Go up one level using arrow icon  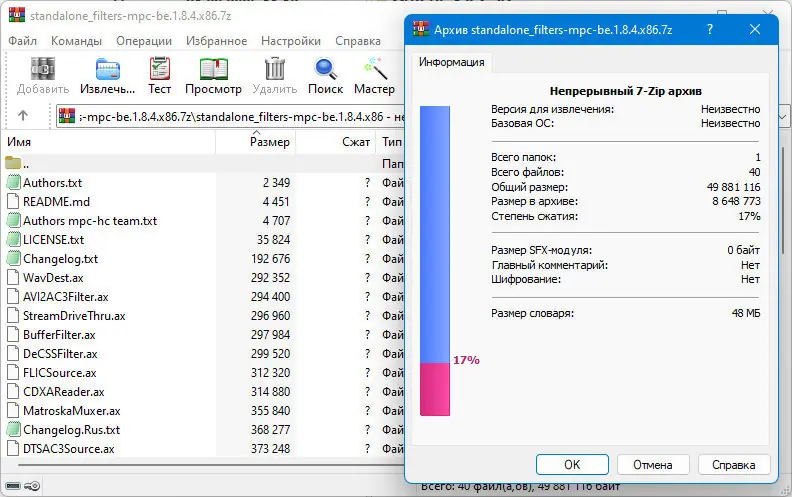point(23,116)
